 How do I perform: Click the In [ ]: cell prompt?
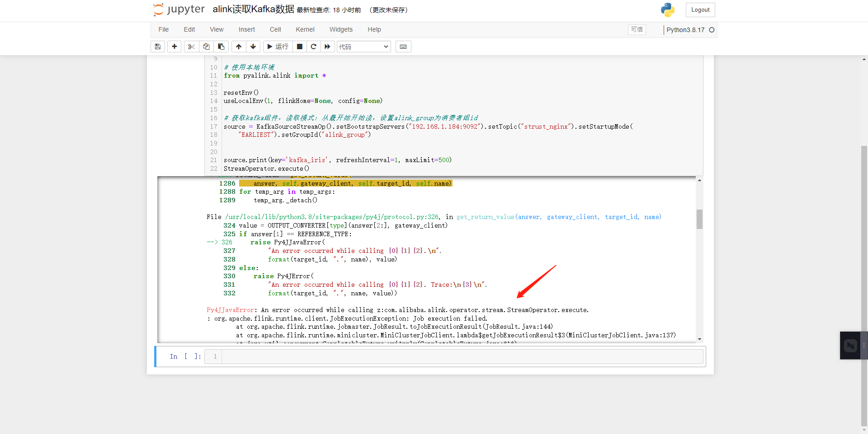(185, 356)
